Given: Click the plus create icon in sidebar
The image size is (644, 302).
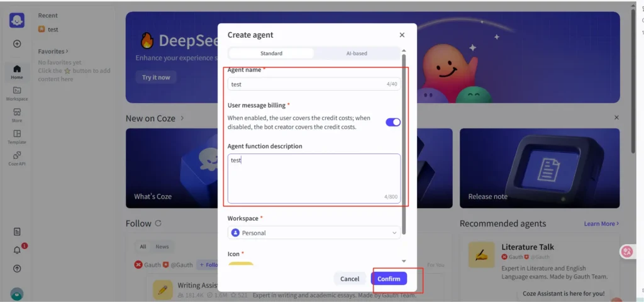Looking at the screenshot, I should pos(17,44).
